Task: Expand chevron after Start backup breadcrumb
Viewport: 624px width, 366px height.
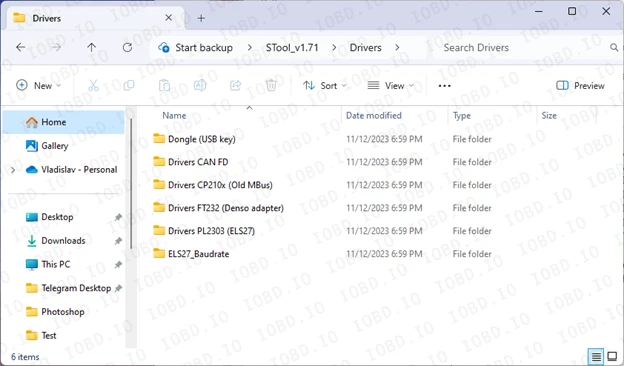Action: point(250,48)
